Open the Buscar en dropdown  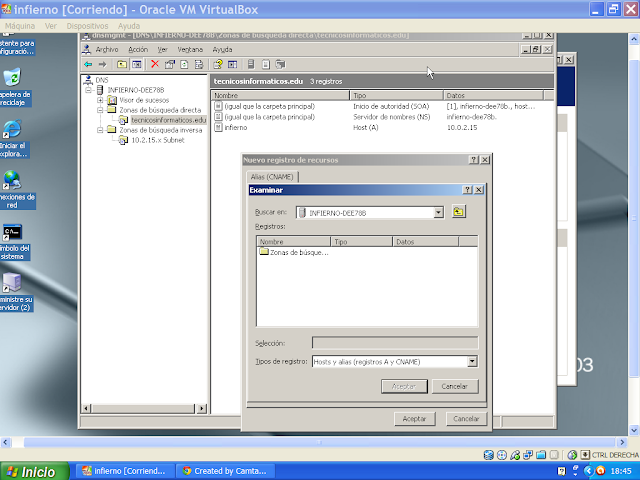click(x=438, y=212)
